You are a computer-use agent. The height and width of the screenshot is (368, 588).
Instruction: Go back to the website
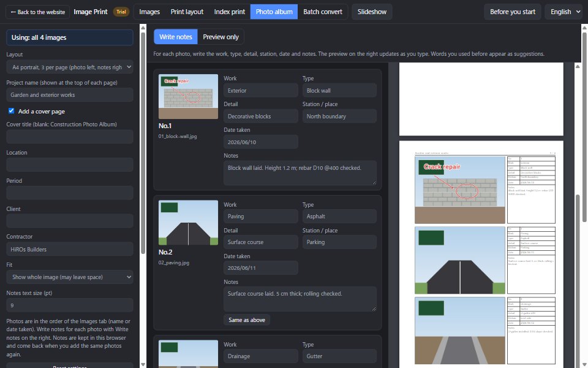(x=37, y=12)
